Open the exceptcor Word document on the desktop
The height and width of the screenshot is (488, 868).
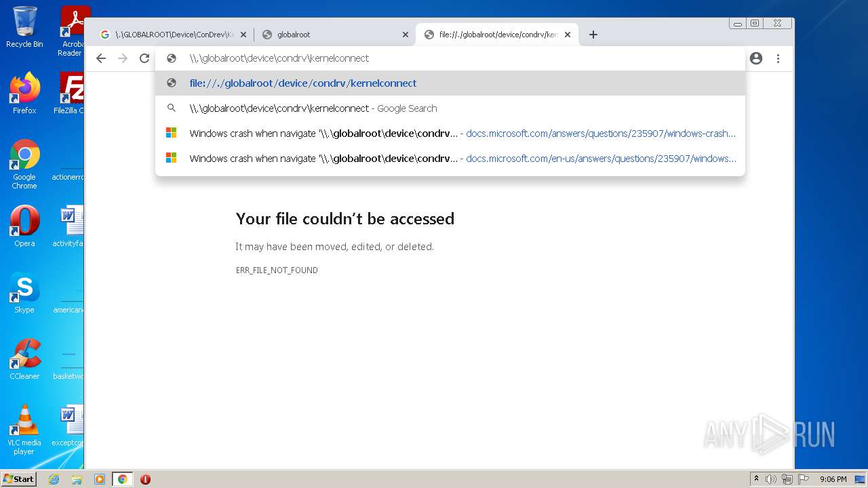pos(68,425)
